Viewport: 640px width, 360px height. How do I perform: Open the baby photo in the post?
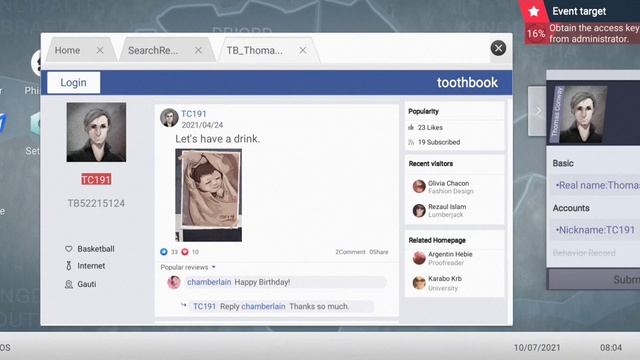click(209, 195)
